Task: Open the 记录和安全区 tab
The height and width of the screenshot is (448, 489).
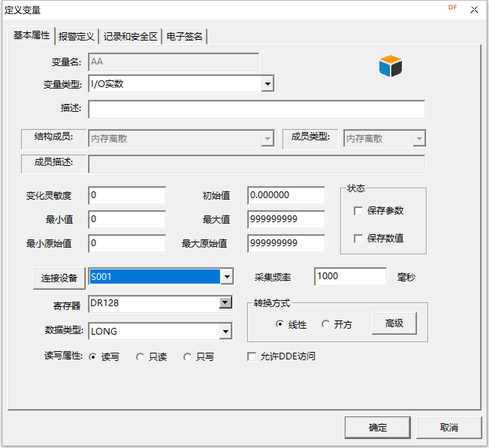Action: coord(130,36)
